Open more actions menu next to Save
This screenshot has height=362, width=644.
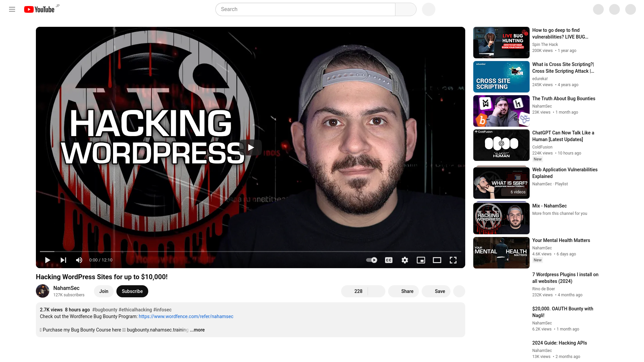coord(459,291)
